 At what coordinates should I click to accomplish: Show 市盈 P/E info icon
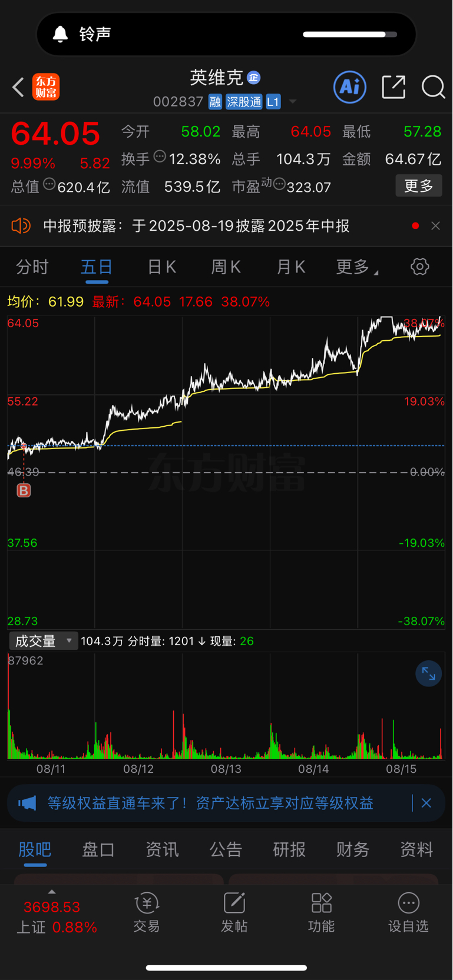click(279, 184)
